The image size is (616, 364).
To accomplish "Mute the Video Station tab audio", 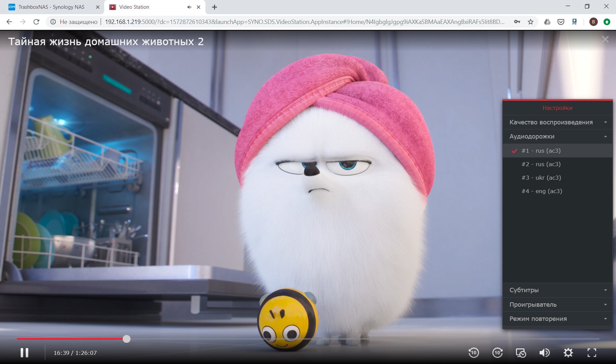I will (189, 7).
